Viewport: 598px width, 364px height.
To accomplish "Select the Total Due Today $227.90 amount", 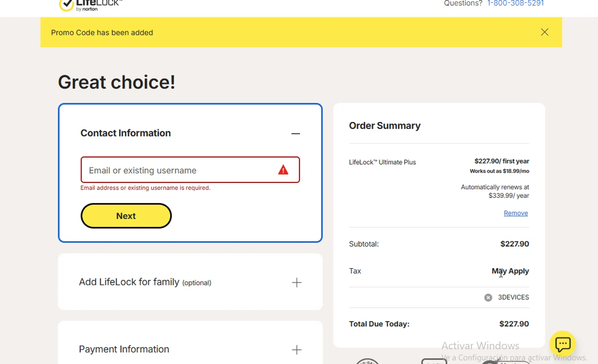I will coord(514,324).
